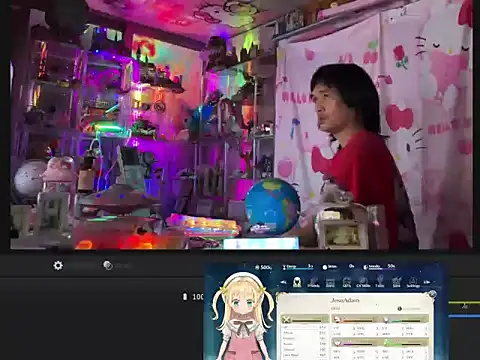Image resolution: width=480 pixels, height=360 pixels.
Task: Click the grey circle icon beside the gear
Action: coord(108,265)
